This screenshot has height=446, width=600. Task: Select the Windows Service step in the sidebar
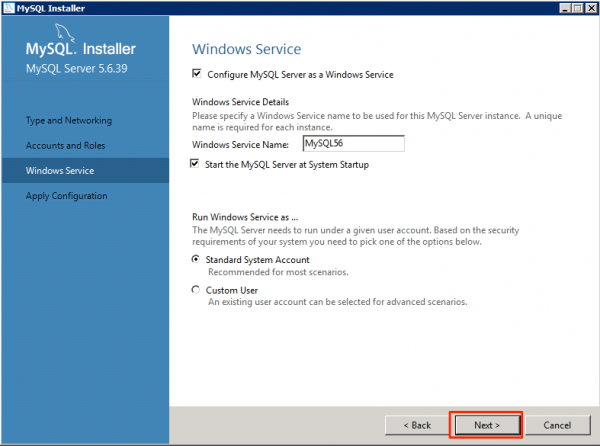tap(85, 170)
